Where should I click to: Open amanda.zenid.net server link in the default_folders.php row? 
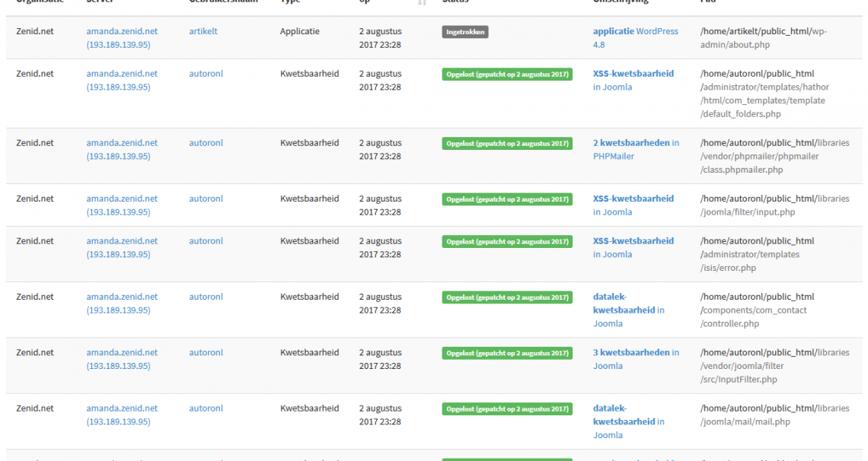coord(122,80)
